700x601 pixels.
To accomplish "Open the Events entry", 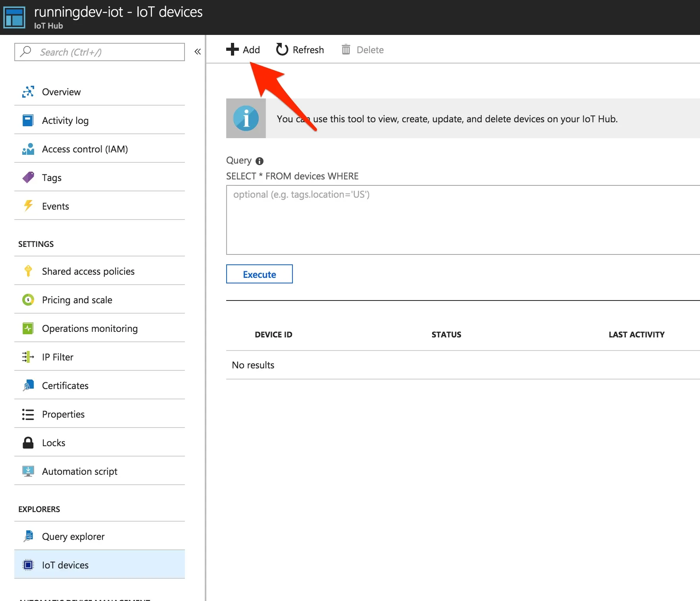I will pyautogui.click(x=100, y=206).
